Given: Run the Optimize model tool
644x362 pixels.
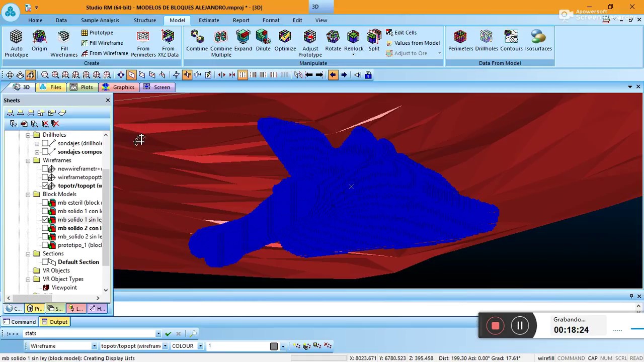Looking at the screenshot, I should coord(285,40).
